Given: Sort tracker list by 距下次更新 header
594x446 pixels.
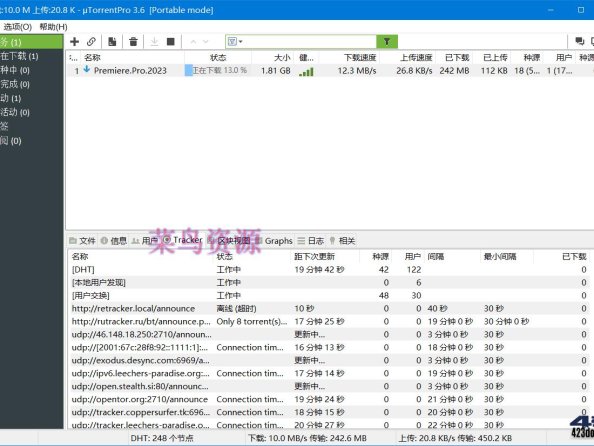Looking at the screenshot, I should tap(325, 257).
